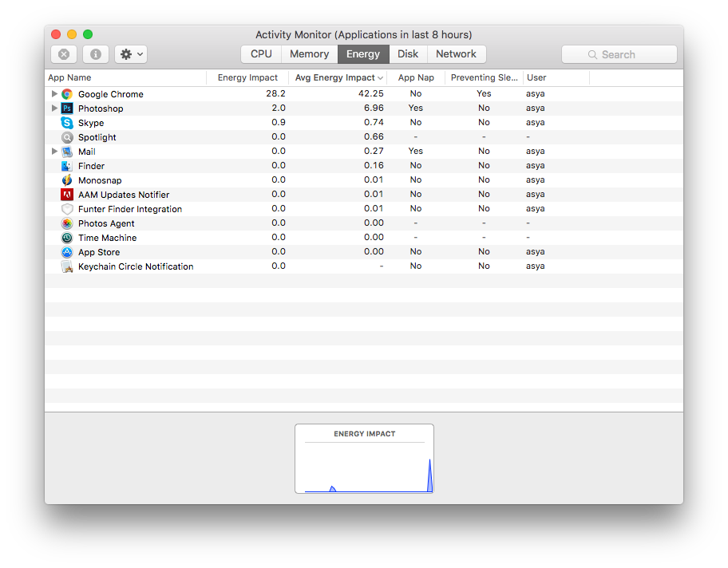Select the Google Chrome row name
The image size is (728, 568).
pyautogui.click(x=110, y=94)
